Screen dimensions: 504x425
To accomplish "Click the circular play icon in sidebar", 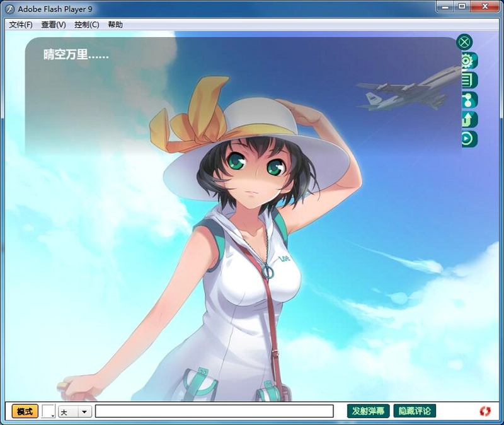I will coord(469,139).
